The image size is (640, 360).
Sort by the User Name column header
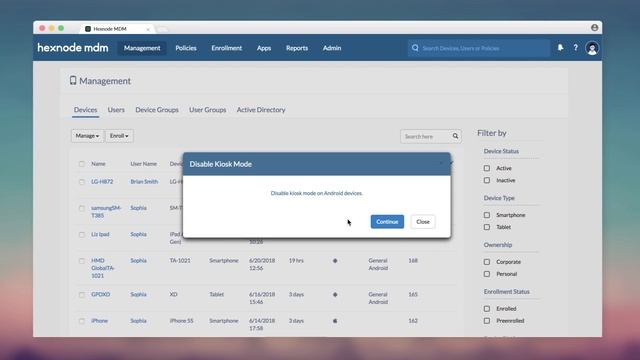click(x=144, y=164)
